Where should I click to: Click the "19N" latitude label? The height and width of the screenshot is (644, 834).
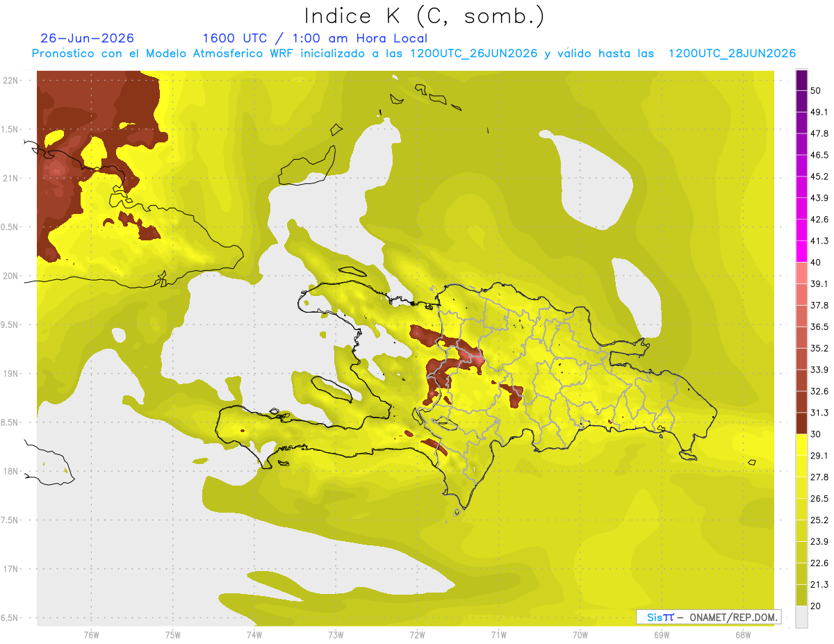pos(10,374)
